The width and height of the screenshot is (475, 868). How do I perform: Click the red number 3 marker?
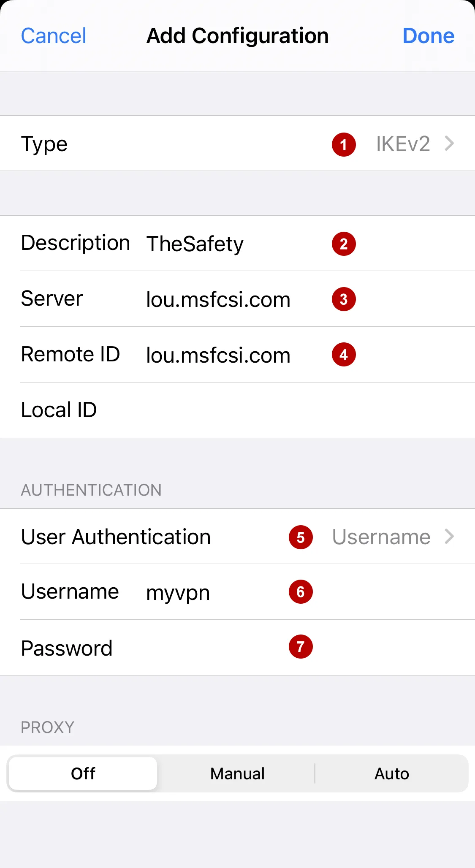(x=344, y=299)
